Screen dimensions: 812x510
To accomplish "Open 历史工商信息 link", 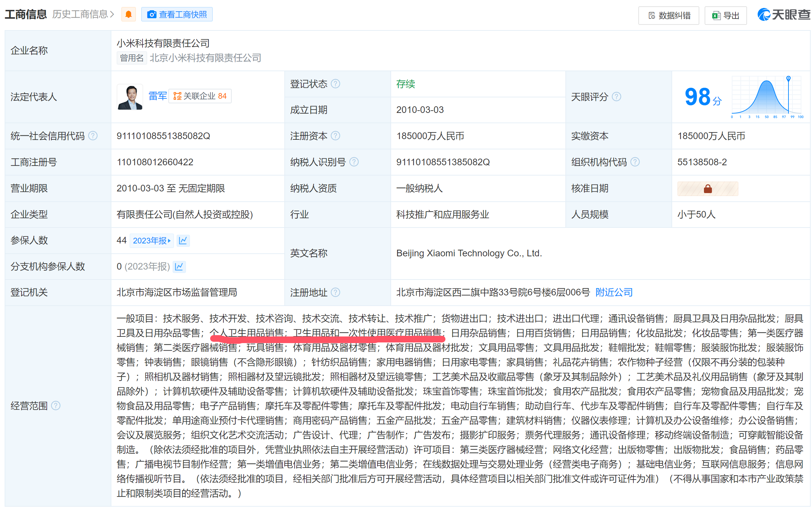I will click(x=83, y=15).
